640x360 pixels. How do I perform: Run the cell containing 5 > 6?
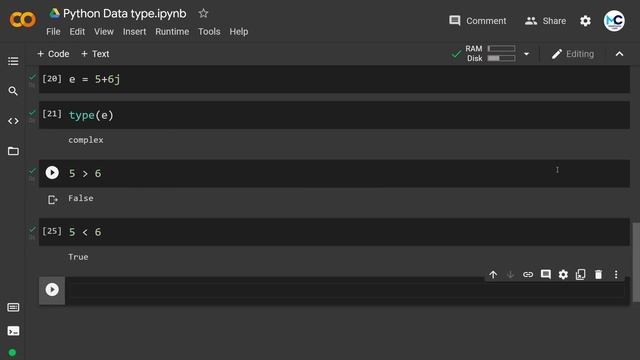click(52, 173)
